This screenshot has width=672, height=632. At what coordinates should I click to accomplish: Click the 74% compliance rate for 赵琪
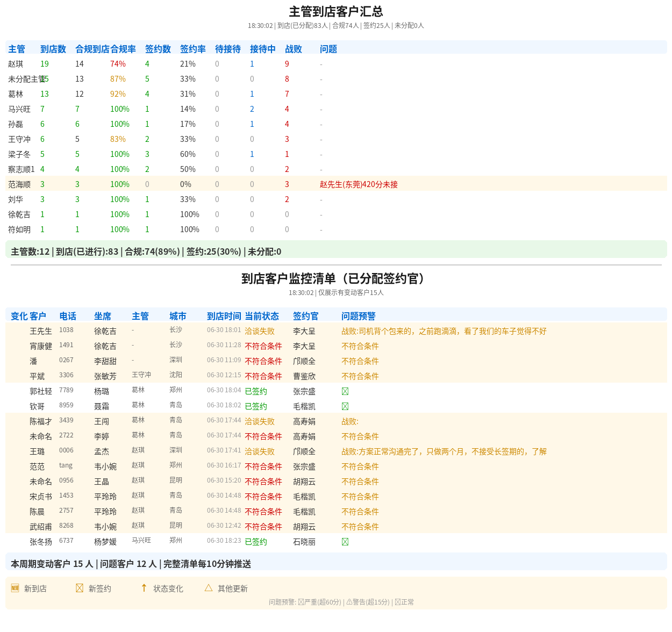click(118, 64)
